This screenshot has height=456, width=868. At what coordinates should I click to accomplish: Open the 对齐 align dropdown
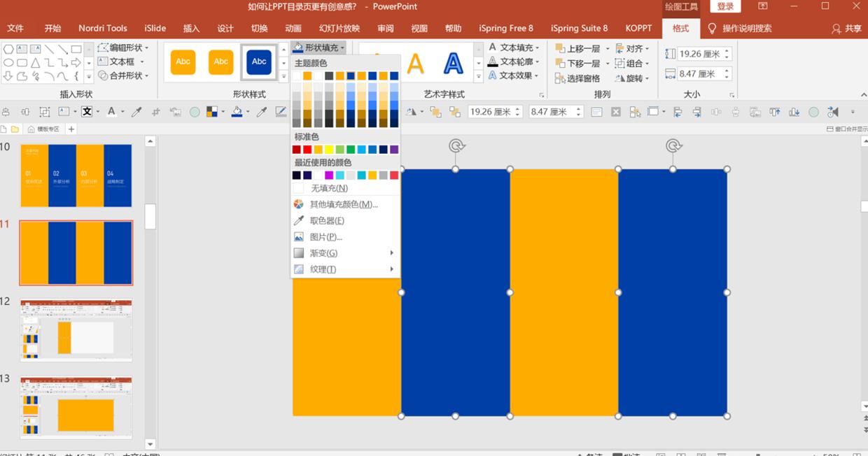pyautogui.click(x=632, y=49)
